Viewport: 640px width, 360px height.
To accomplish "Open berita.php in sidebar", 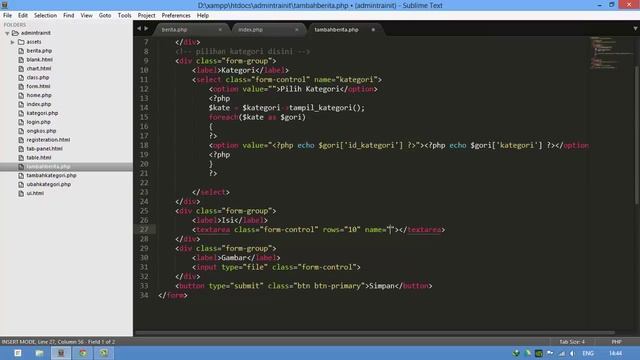I will point(39,51).
